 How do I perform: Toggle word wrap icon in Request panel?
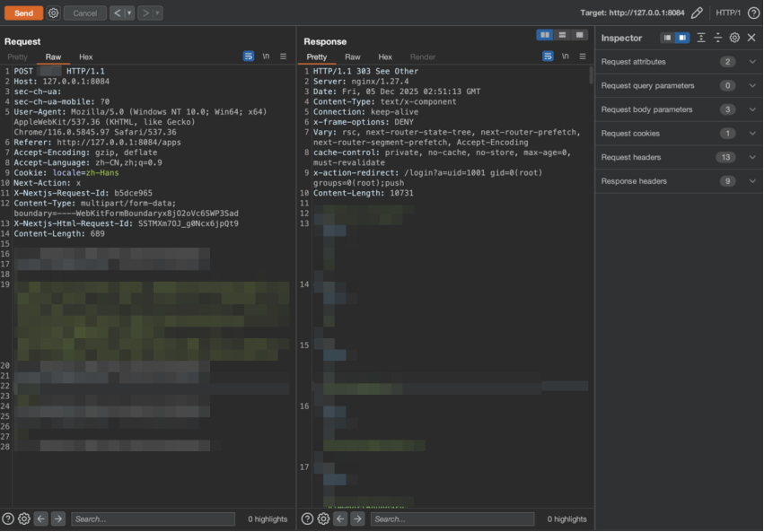249,57
